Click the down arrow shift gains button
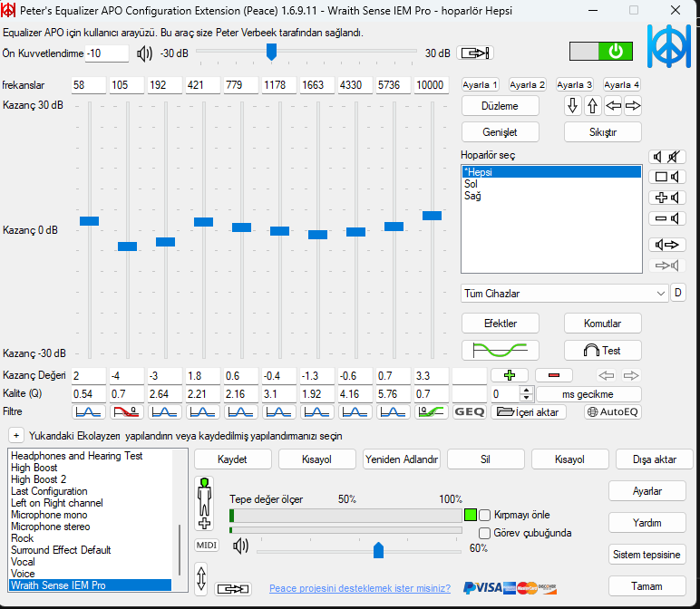700x609 pixels. tap(573, 106)
